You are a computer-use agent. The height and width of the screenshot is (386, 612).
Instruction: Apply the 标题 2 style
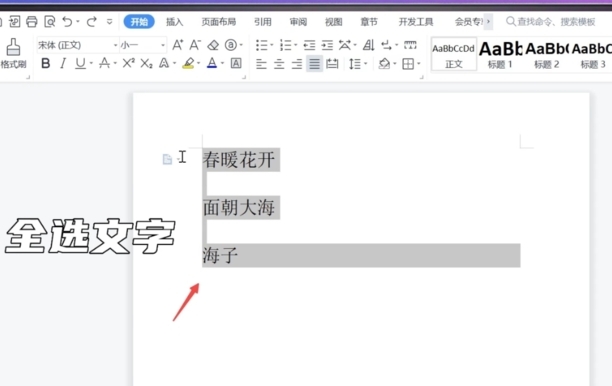546,54
